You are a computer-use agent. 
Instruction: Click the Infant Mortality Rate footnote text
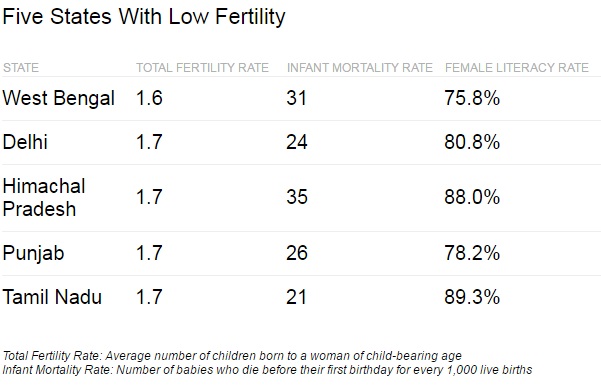coord(268,370)
